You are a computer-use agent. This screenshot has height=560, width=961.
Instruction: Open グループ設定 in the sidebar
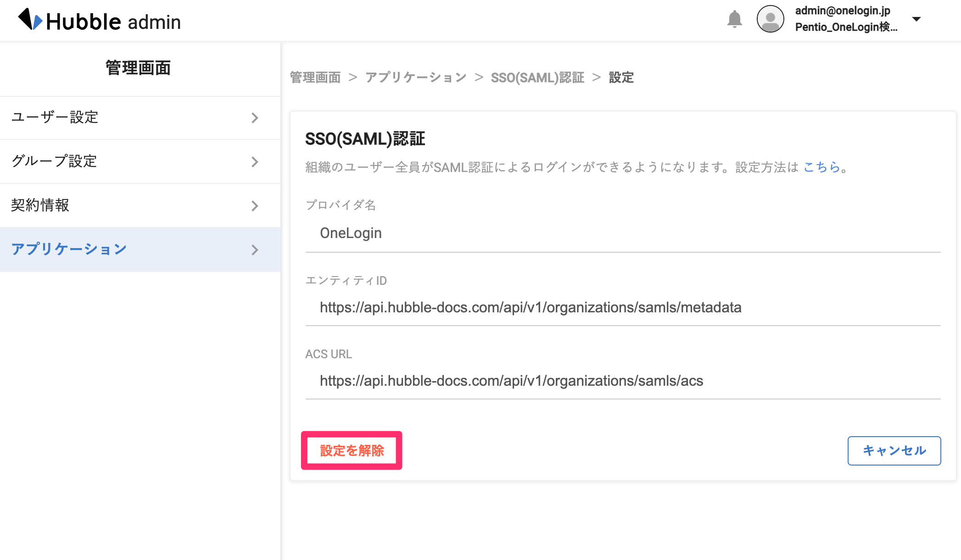click(140, 161)
